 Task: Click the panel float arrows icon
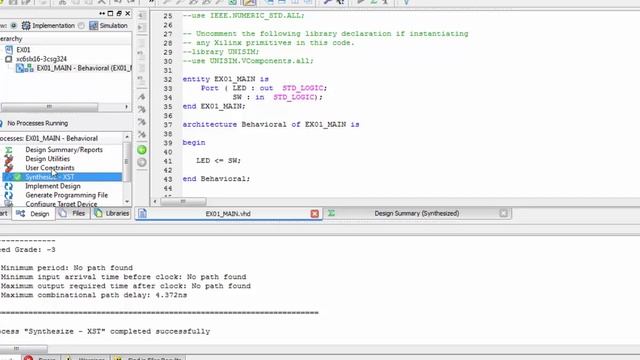(102, 13)
